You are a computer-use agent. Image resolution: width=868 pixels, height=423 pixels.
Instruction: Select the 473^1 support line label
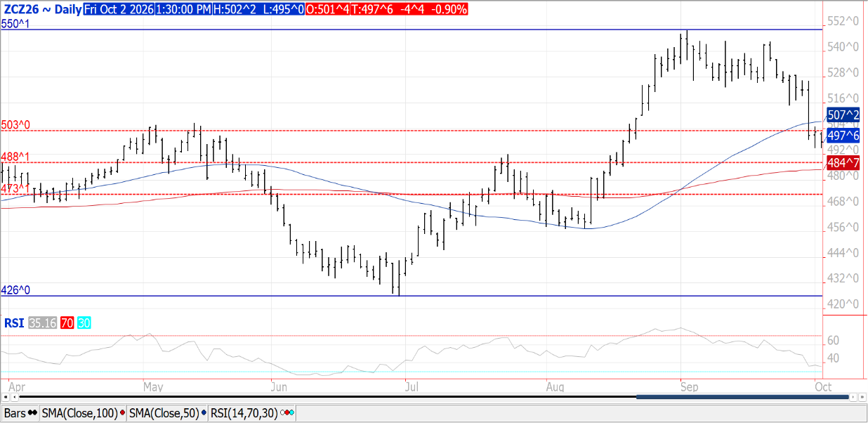(x=15, y=188)
